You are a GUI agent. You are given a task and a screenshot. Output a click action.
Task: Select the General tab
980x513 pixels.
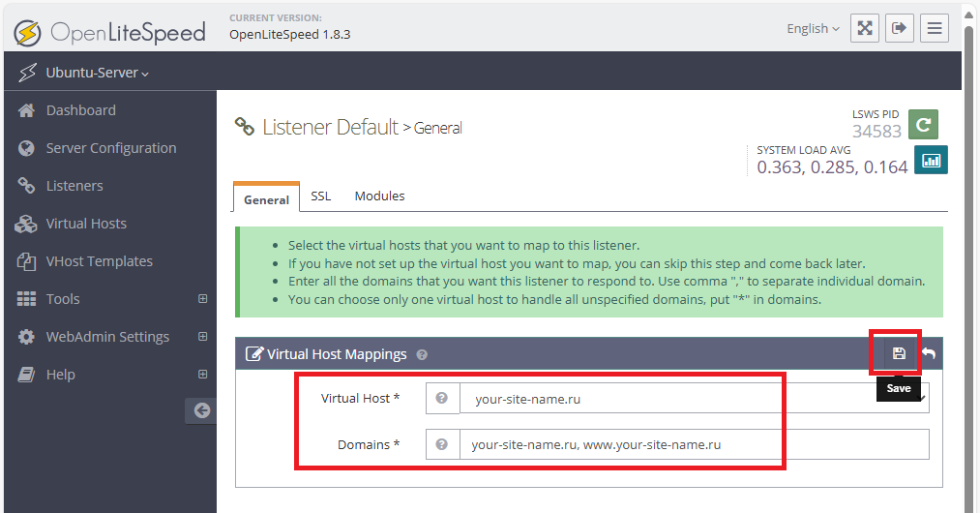(x=266, y=198)
